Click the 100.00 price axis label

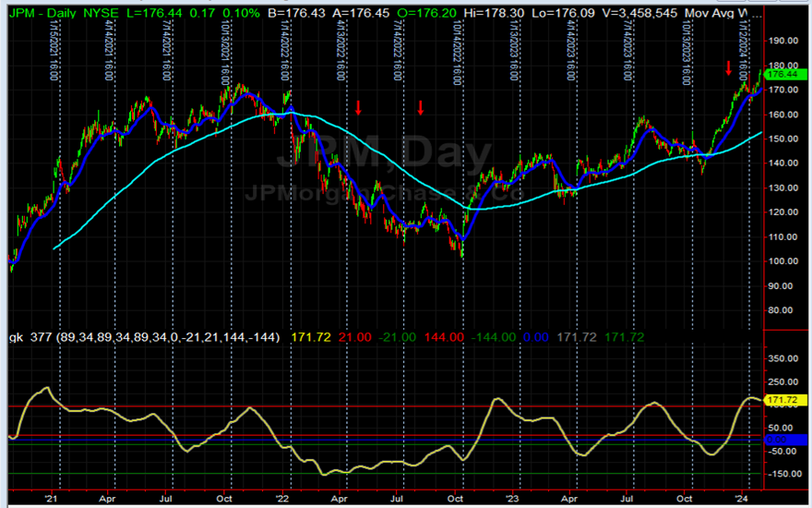click(x=783, y=261)
